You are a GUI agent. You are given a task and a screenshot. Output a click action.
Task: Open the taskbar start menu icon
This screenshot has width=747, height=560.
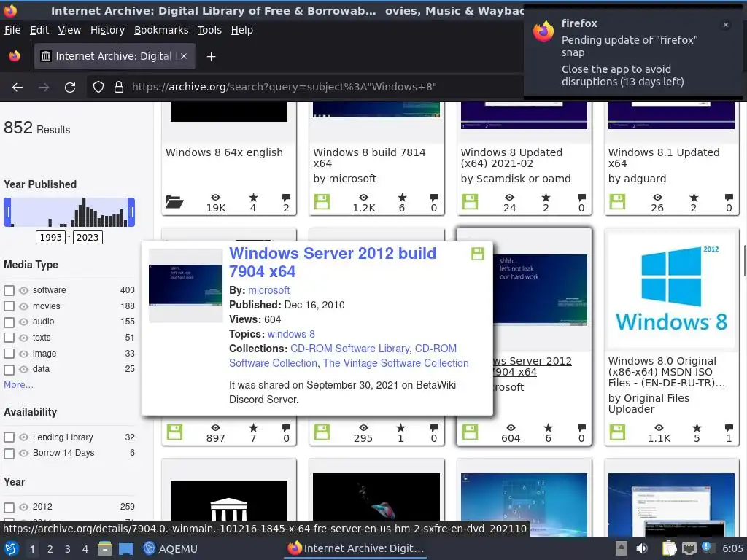[12, 548]
